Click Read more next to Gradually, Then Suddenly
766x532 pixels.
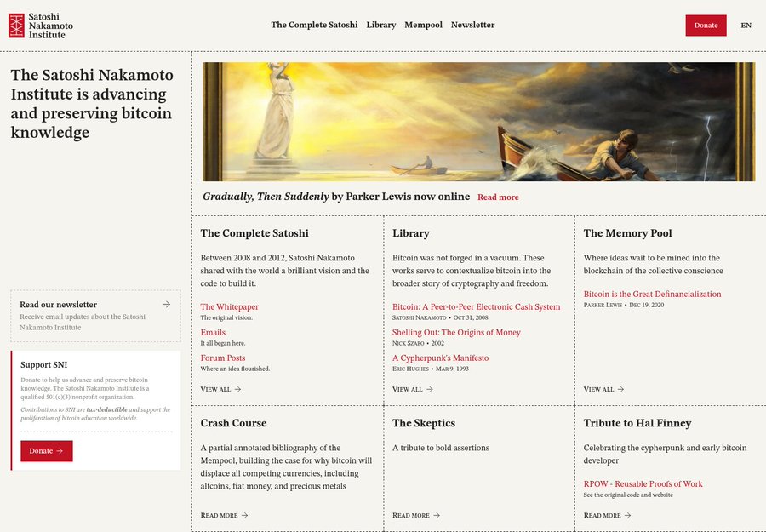click(x=498, y=197)
